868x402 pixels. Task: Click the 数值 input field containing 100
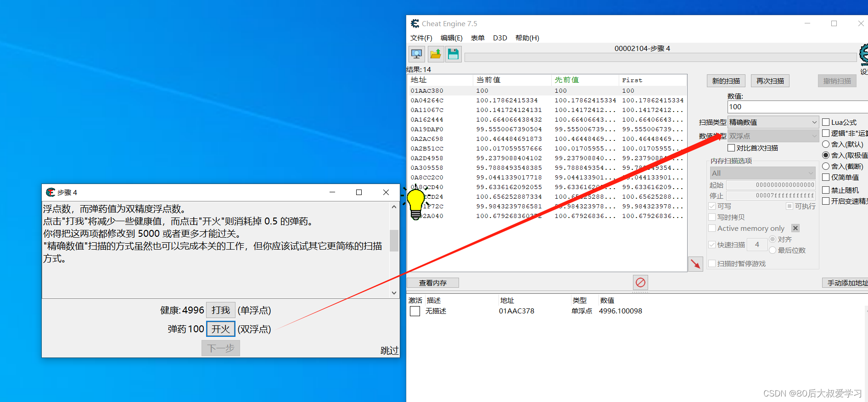pyautogui.click(x=798, y=106)
